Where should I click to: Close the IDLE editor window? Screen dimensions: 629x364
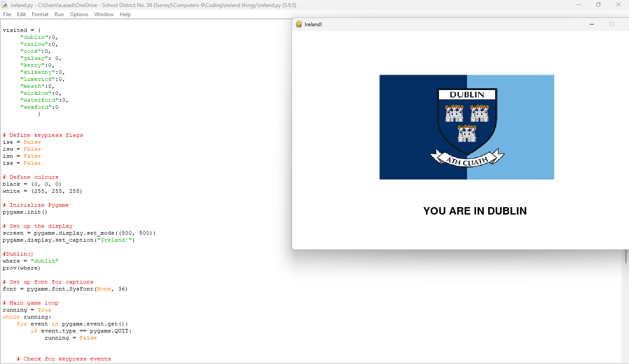pos(619,4)
